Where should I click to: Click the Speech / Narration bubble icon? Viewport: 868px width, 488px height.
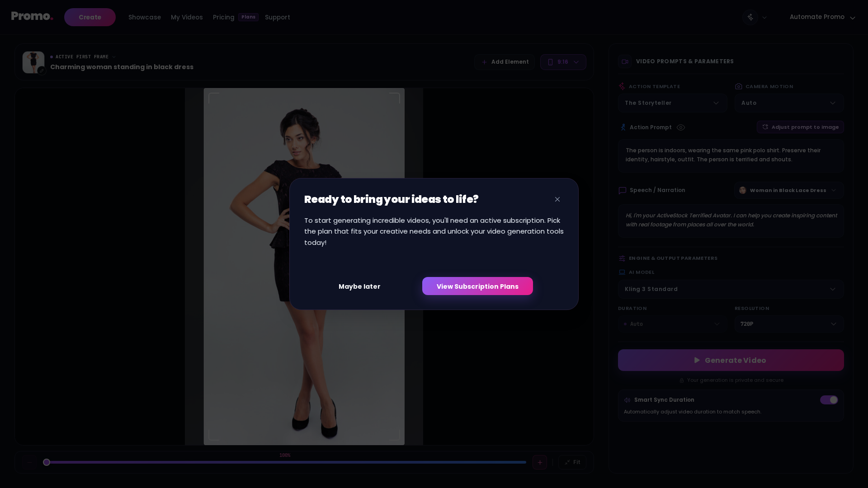click(623, 190)
